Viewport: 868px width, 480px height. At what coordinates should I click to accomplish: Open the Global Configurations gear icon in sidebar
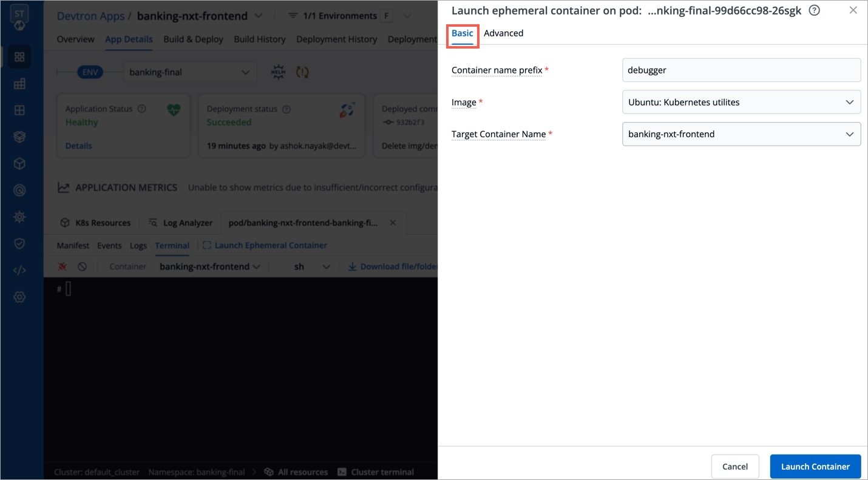pyautogui.click(x=19, y=297)
